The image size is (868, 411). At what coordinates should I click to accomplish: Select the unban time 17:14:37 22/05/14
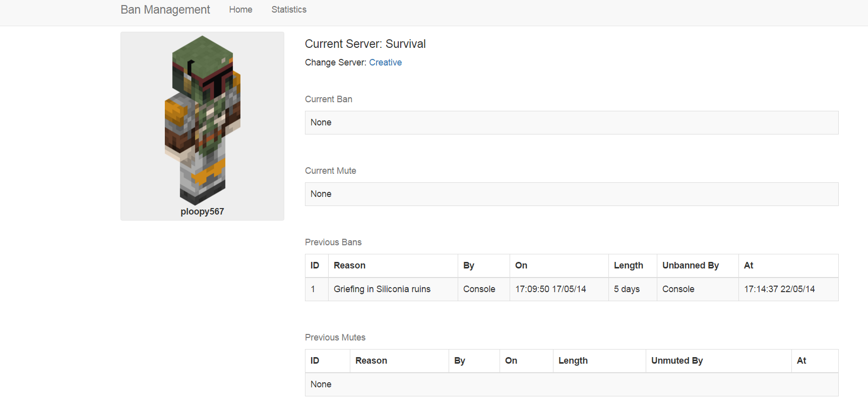779,289
